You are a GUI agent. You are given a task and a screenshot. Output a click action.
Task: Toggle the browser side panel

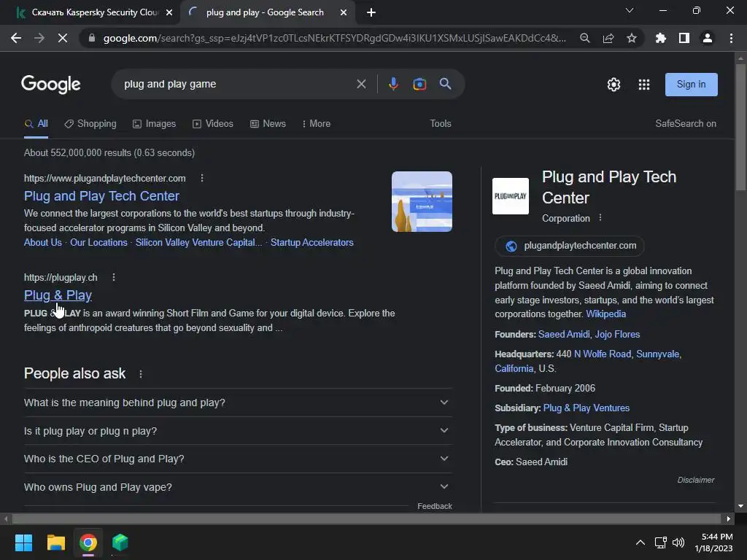[x=684, y=38]
